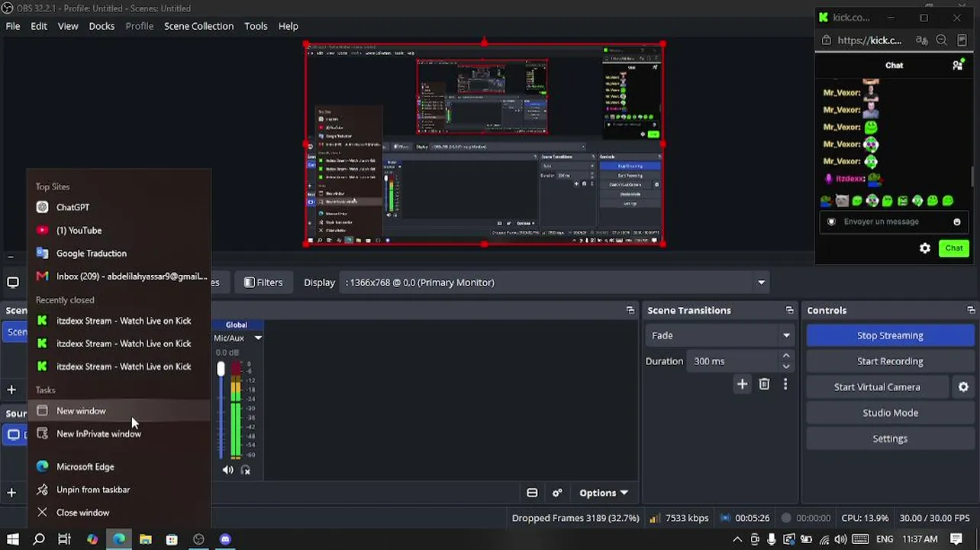Launch Microsoft Edge from jump list

(119, 467)
